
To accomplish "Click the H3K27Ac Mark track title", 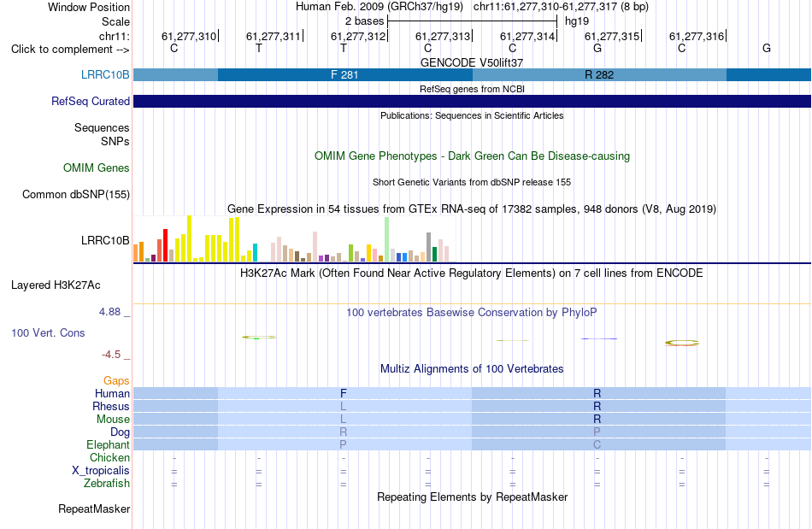I will (472, 273).
